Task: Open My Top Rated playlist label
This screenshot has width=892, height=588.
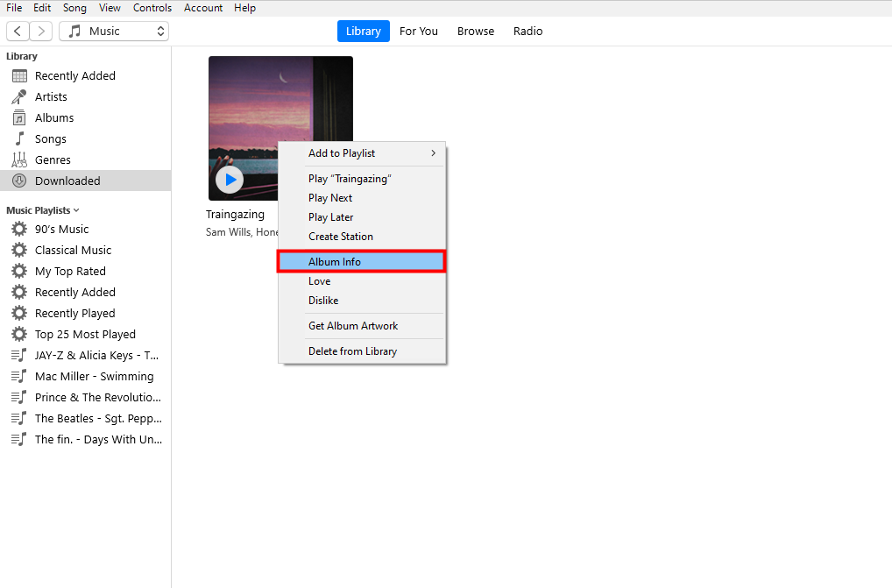Action: point(71,272)
